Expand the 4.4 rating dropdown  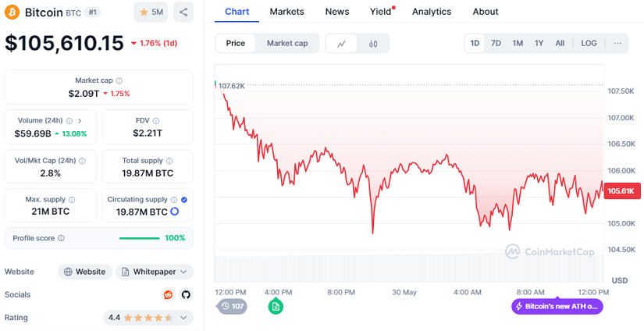click(148, 318)
